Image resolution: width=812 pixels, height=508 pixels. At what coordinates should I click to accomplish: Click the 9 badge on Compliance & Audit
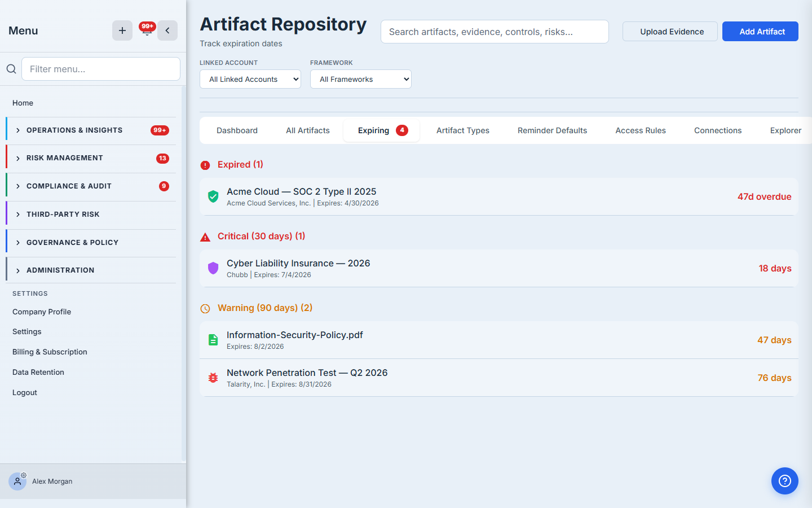(164, 186)
